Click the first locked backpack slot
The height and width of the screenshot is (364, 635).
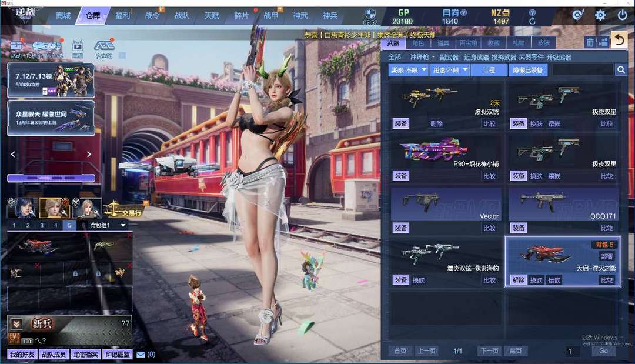(x=75, y=273)
